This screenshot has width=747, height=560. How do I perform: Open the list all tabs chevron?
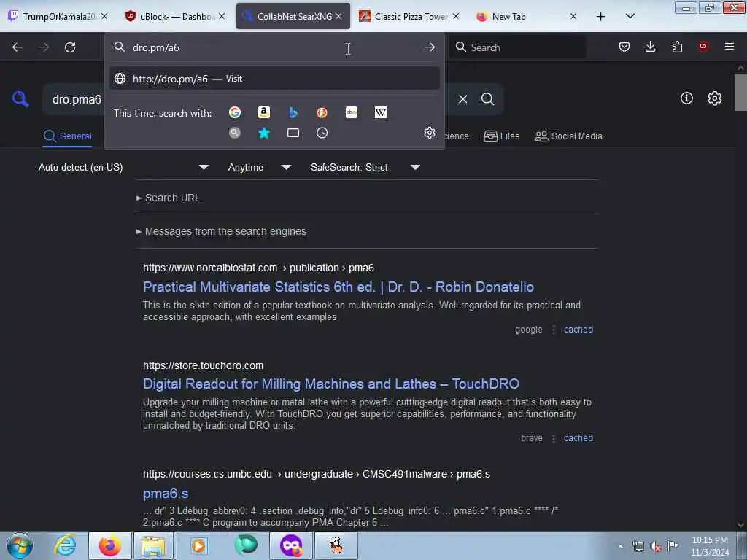[630, 16]
